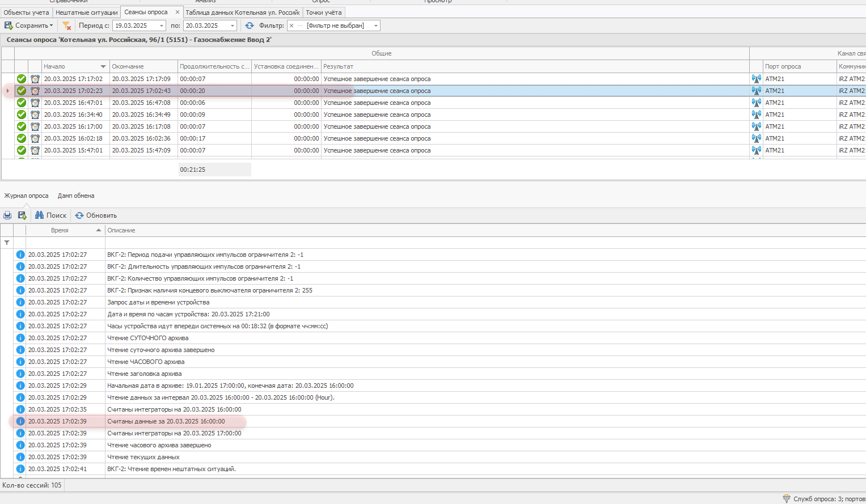Close the Сеансы опроса tab
Viewport: 866px width, 504px height.
pyautogui.click(x=178, y=12)
